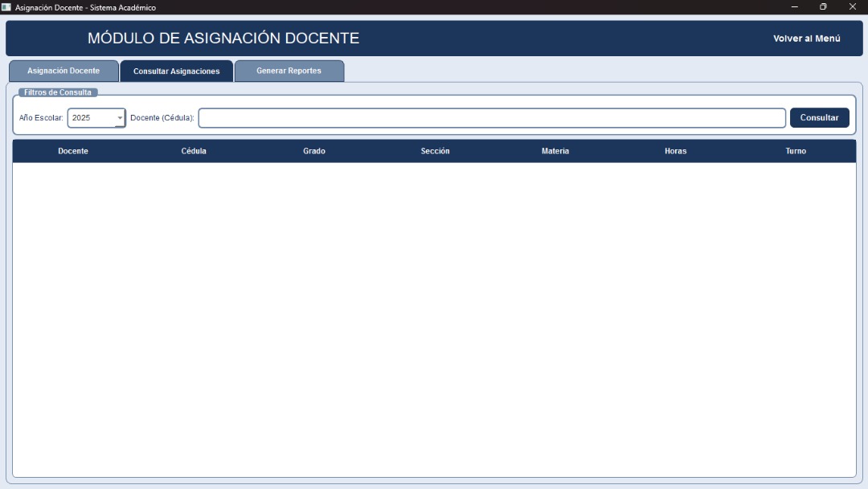Open the Generar Reportes tab
868x489 pixels.
289,71
